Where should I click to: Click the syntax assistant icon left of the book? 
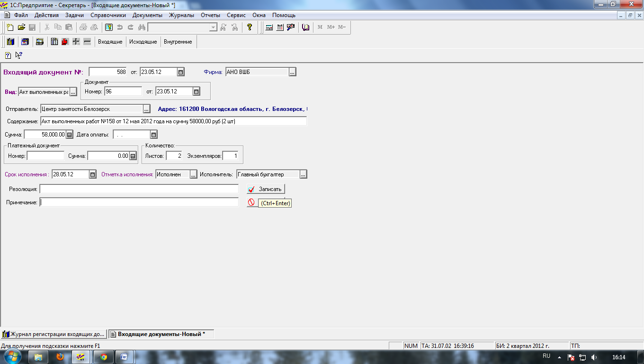pos(291,27)
